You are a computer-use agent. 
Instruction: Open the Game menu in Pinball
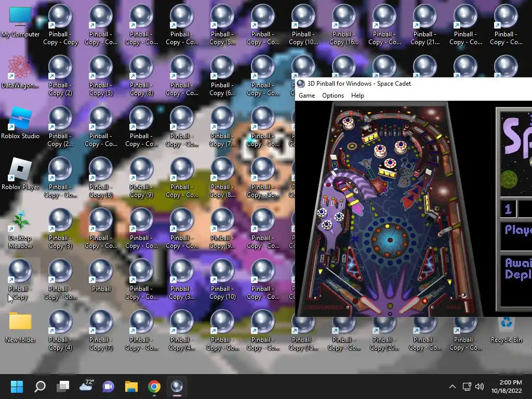pyautogui.click(x=307, y=96)
